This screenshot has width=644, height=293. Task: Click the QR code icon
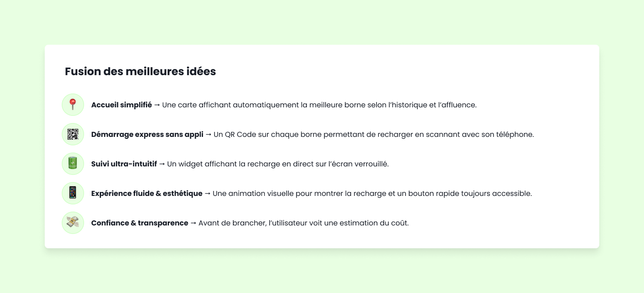[x=73, y=134]
